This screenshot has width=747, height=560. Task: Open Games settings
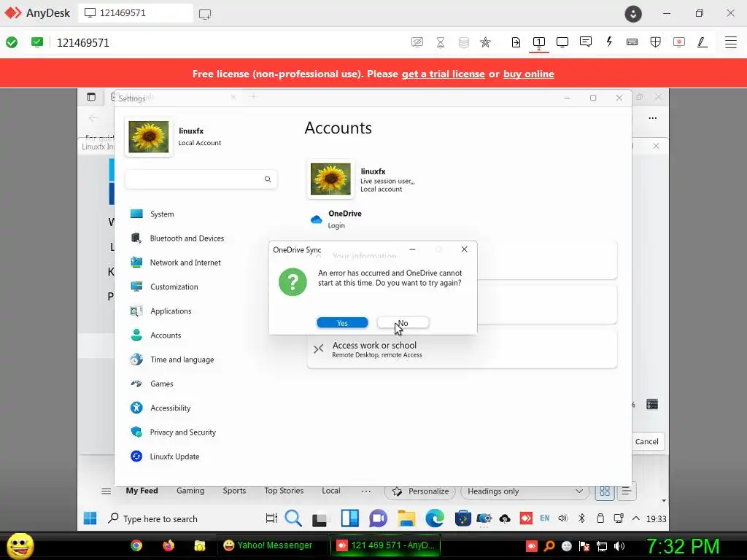161,384
